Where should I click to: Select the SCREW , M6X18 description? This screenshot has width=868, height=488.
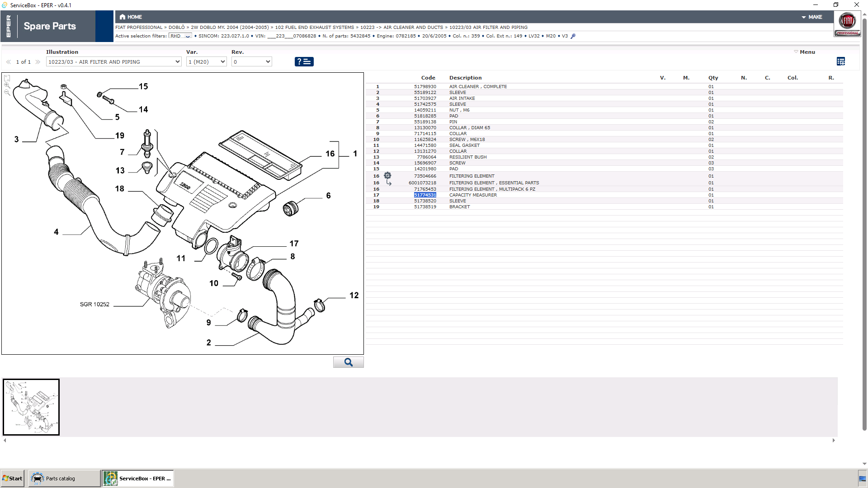pos(467,140)
